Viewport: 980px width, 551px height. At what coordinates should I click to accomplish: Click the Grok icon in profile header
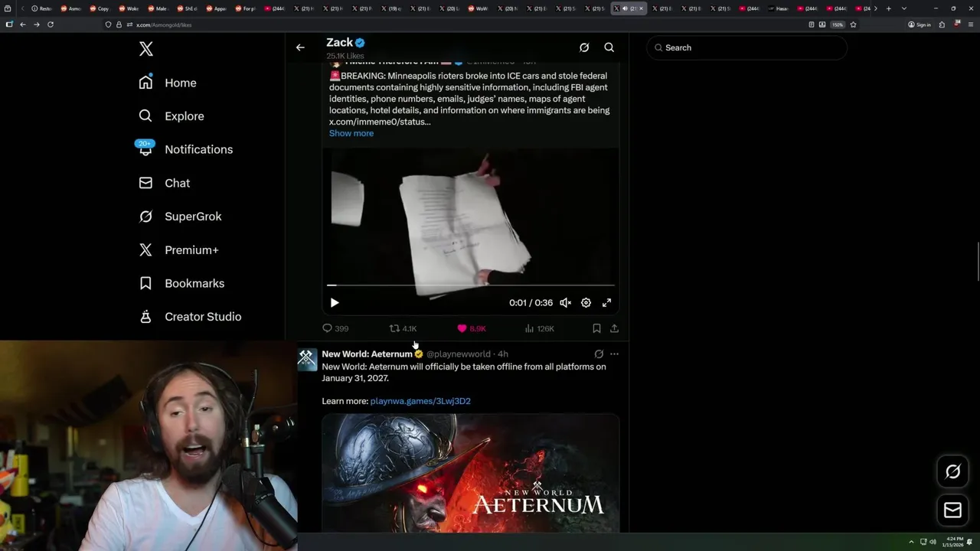point(584,47)
